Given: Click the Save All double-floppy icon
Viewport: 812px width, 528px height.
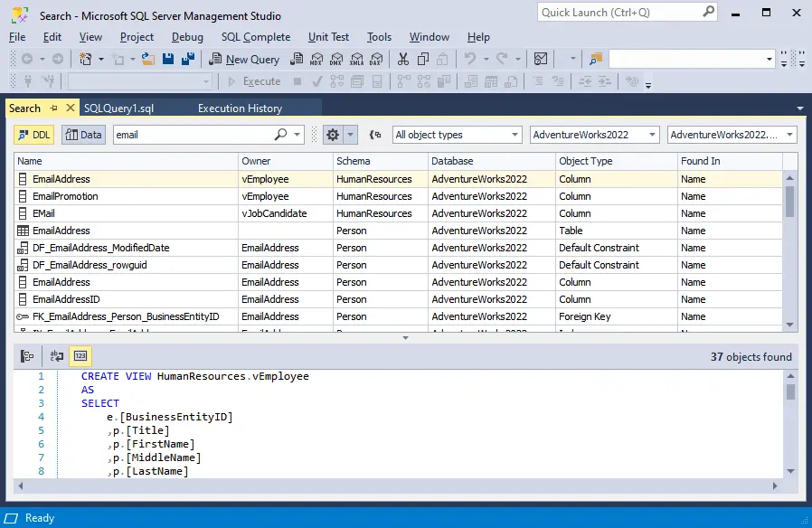Looking at the screenshot, I should (188, 59).
